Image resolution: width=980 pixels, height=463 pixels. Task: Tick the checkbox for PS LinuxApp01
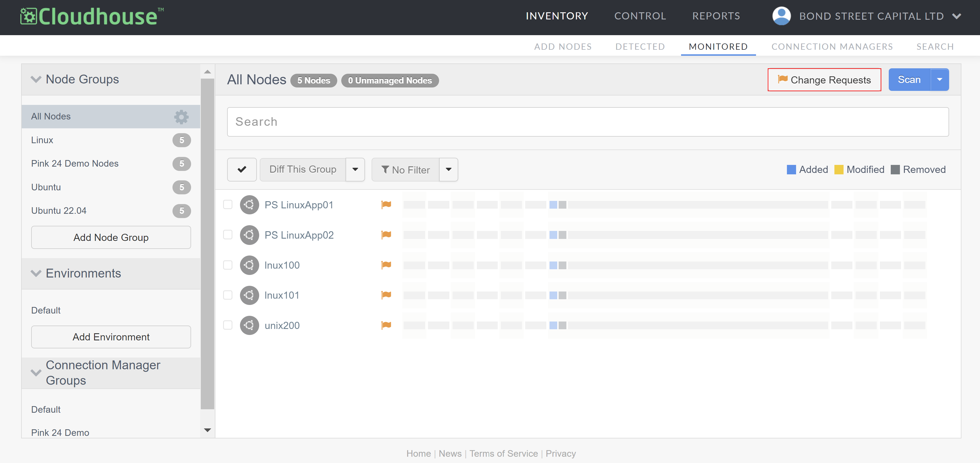(x=228, y=205)
